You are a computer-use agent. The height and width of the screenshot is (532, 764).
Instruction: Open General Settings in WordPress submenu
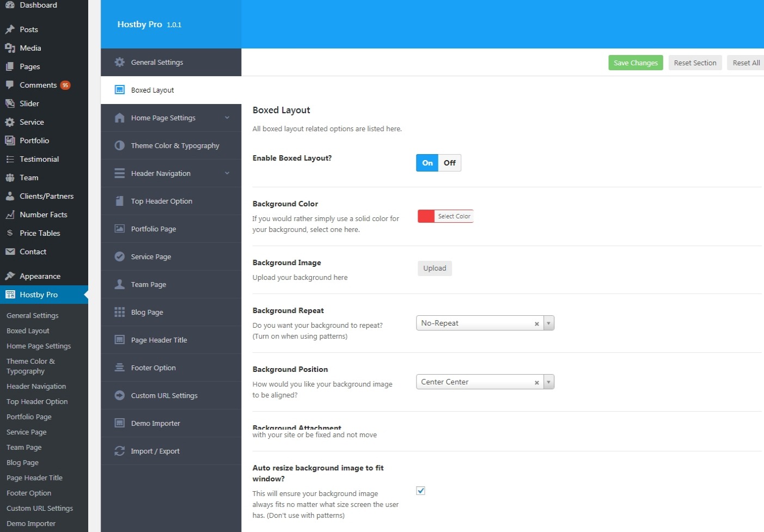coord(33,315)
